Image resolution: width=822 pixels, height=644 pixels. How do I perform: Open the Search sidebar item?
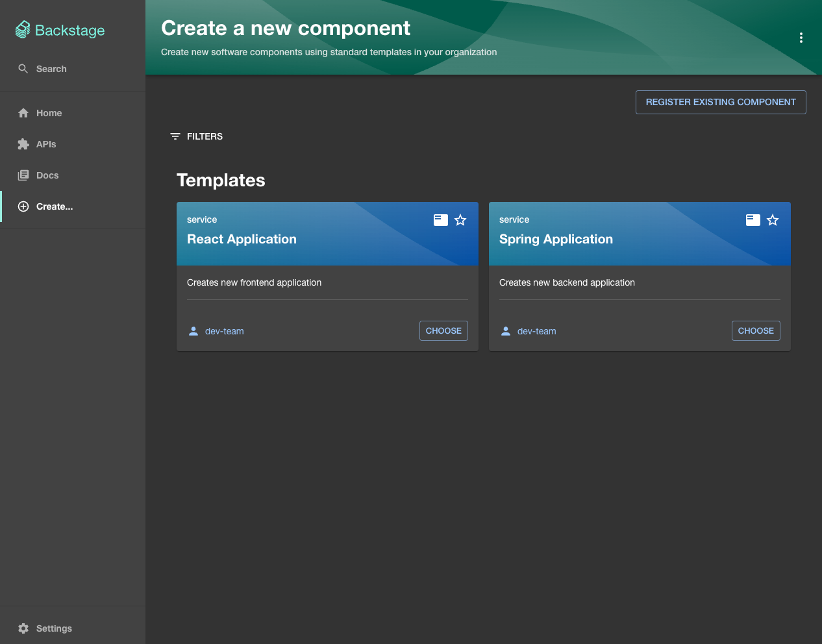[x=73, y=69]
